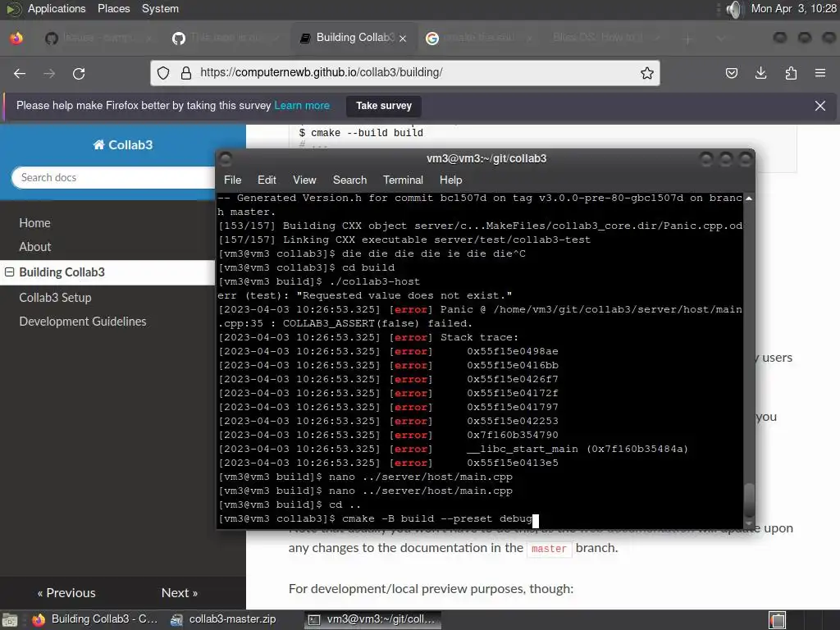
Task: Click the terminal scrollbar thumb
Action: (749, 500)
